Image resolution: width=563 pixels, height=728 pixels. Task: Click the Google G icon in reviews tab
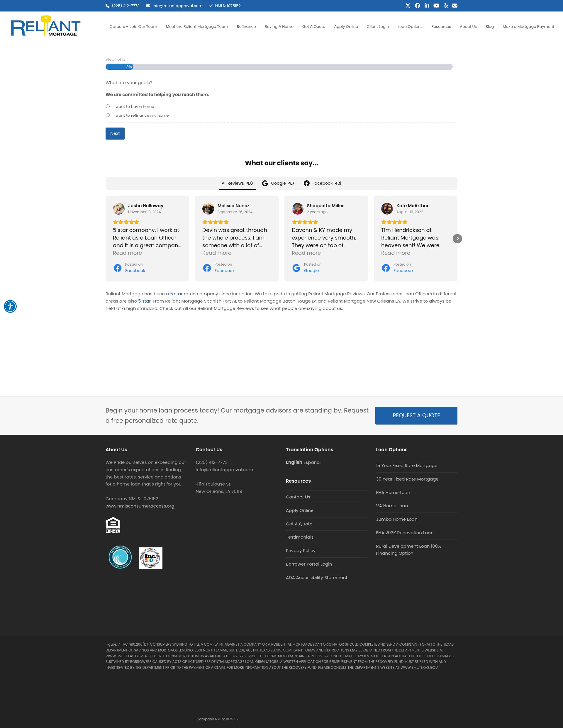[265, 183]
